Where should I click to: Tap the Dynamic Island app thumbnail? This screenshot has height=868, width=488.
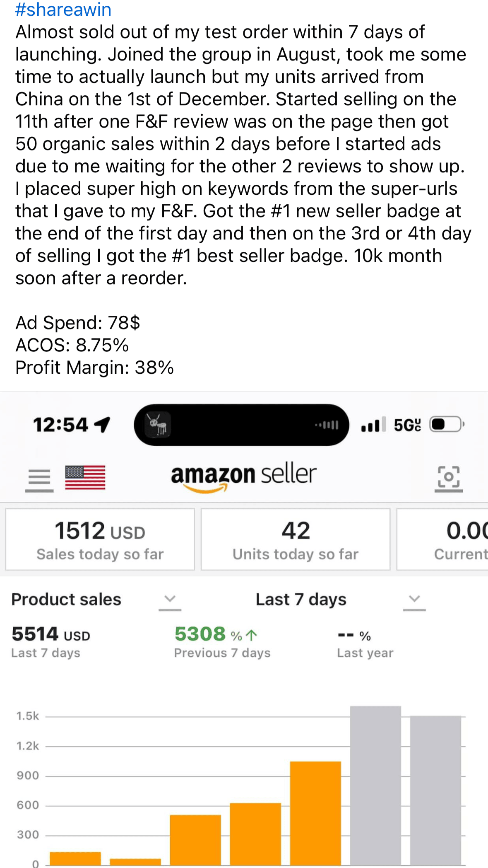pyautogui.click(x=158, y=425)
